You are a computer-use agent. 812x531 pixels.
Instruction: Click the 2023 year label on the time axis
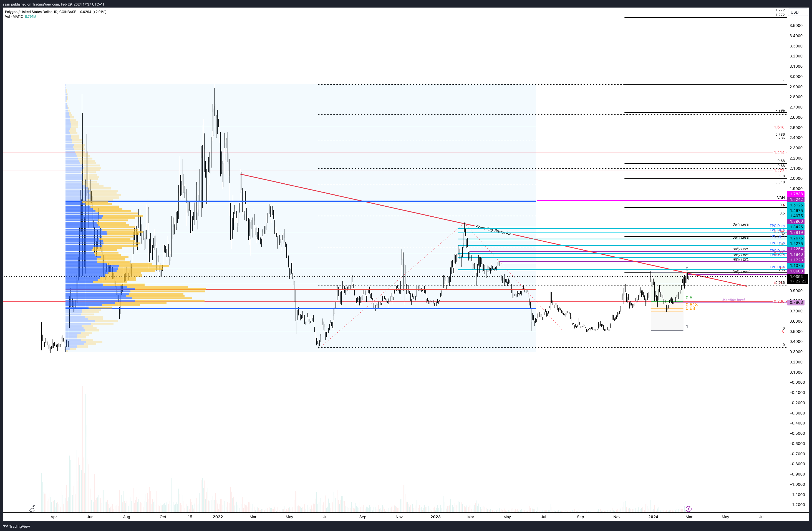click(x=435, y=517)
